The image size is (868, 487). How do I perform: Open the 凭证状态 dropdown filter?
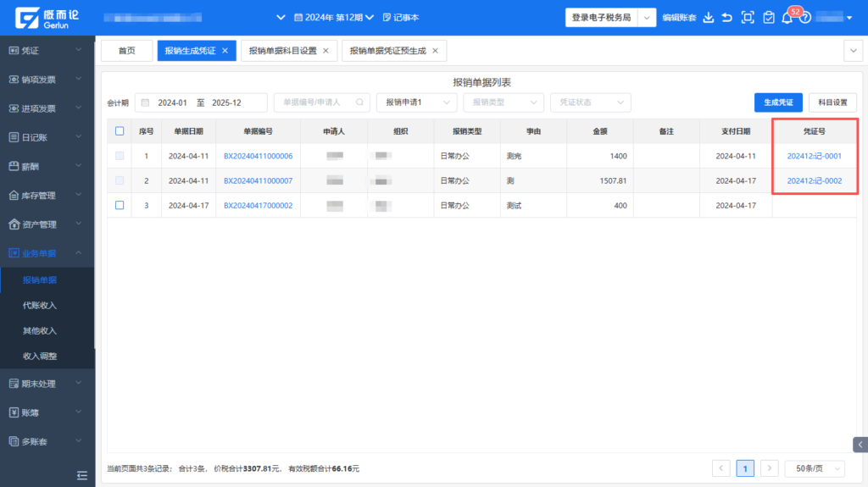coord(590,102)
